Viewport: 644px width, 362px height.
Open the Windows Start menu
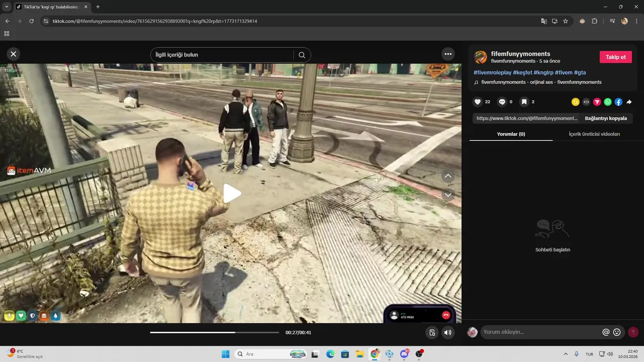(225, 354)
